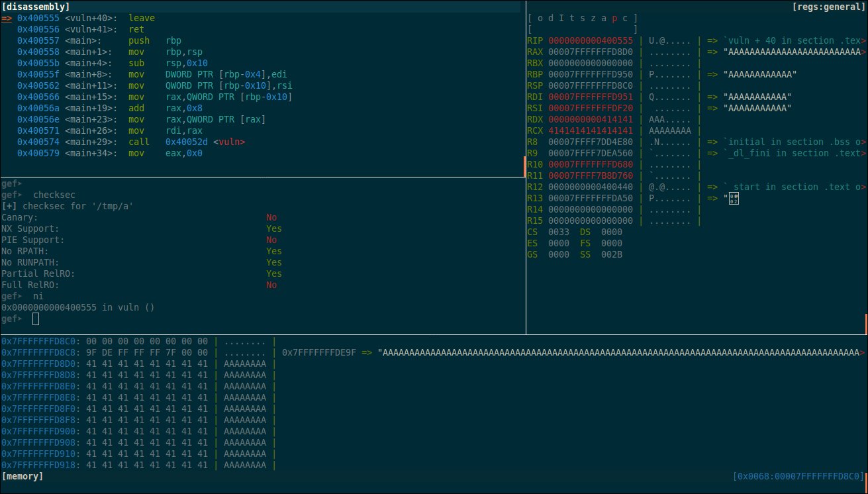Click the RBX register row
The height and width of the screenshot is (494, 868).
pos(614,63)
